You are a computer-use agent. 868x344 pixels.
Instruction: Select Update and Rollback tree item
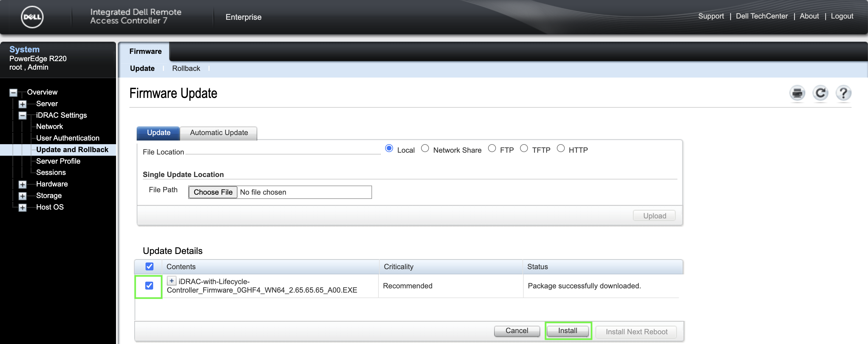point(72,149)
